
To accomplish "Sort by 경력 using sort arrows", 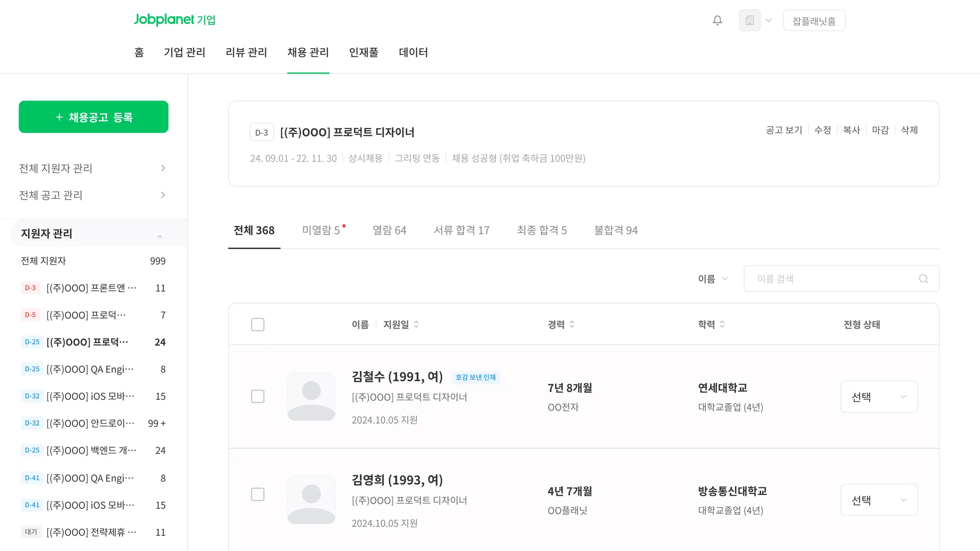I will click(x=572, y=324).
